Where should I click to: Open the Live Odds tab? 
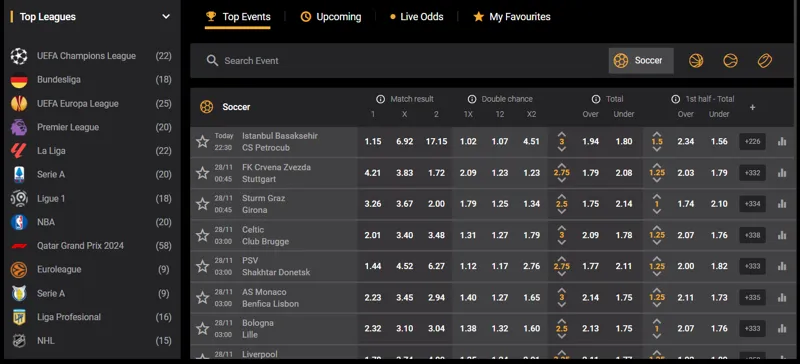tap(416, 17)
